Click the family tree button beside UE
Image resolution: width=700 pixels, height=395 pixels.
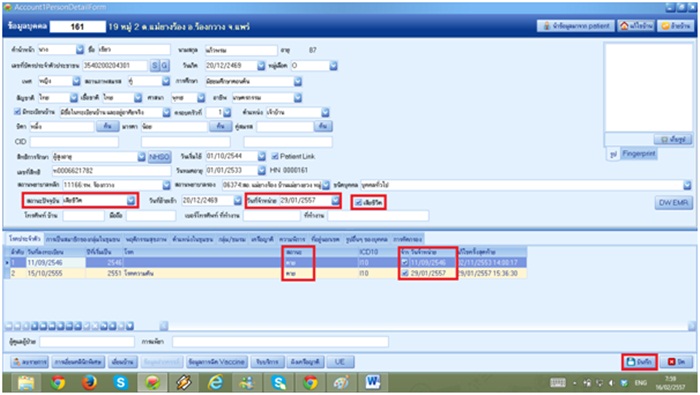tap(304, 362)
